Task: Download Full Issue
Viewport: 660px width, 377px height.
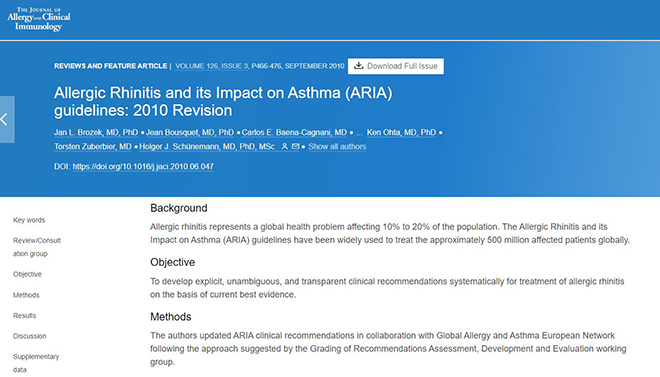Action: coord(396,66)
